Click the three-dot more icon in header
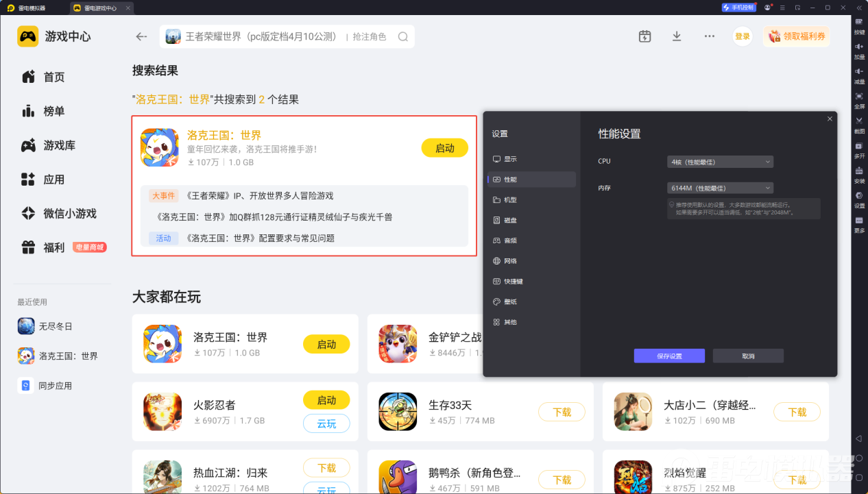Screen dimensions: 868x494 pyautogui.click(x=710, y=36)
